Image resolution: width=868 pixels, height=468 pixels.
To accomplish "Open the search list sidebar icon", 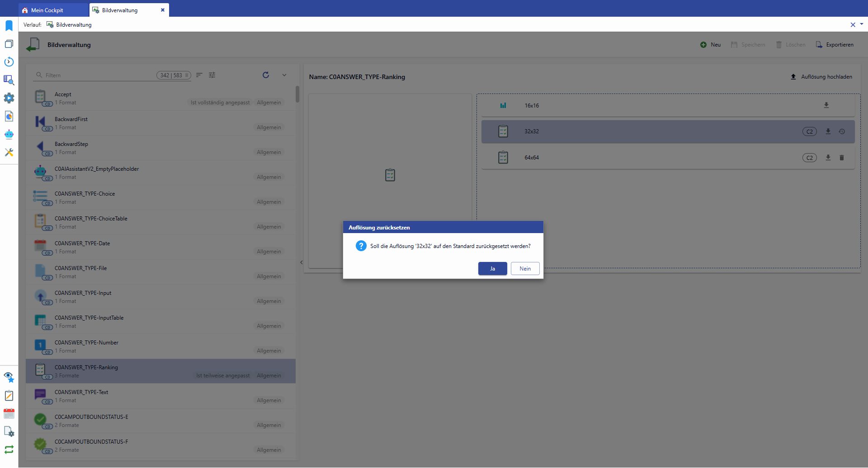I will 9,80.
